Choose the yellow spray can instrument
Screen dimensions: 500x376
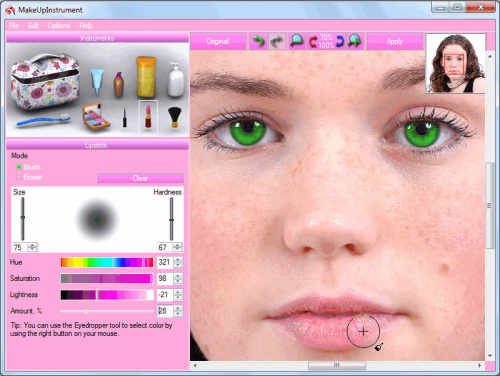pos(146,77)
